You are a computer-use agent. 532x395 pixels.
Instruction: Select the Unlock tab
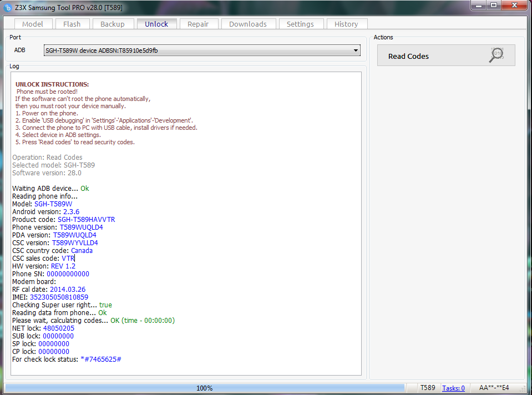[156, 24]
